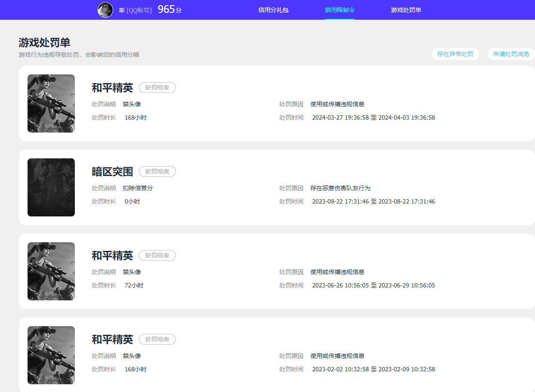Click 和平精英 cover of the 2024-03-27 penalty
This screenshot has width=535, height=392.
[51, 103]
